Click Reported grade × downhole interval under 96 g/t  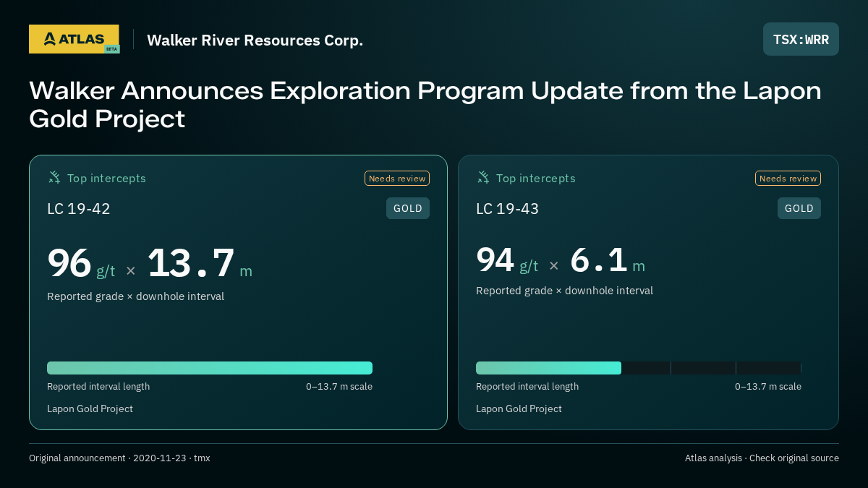[x=135, y=296]
